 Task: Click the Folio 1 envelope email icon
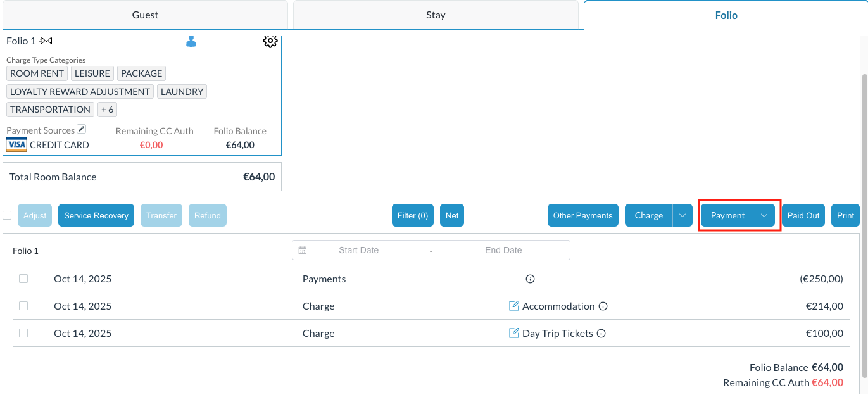[x=46, y=41]
